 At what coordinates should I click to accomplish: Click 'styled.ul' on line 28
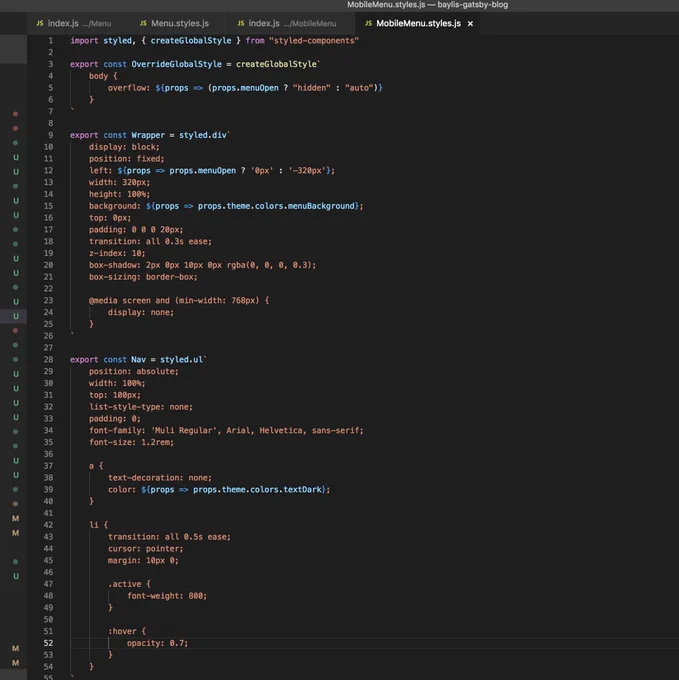click(181, 360)
